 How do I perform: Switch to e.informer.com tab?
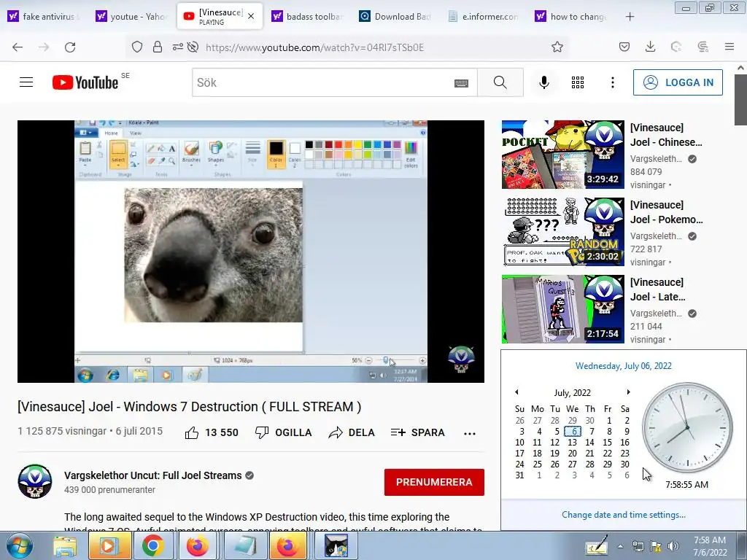484,17
